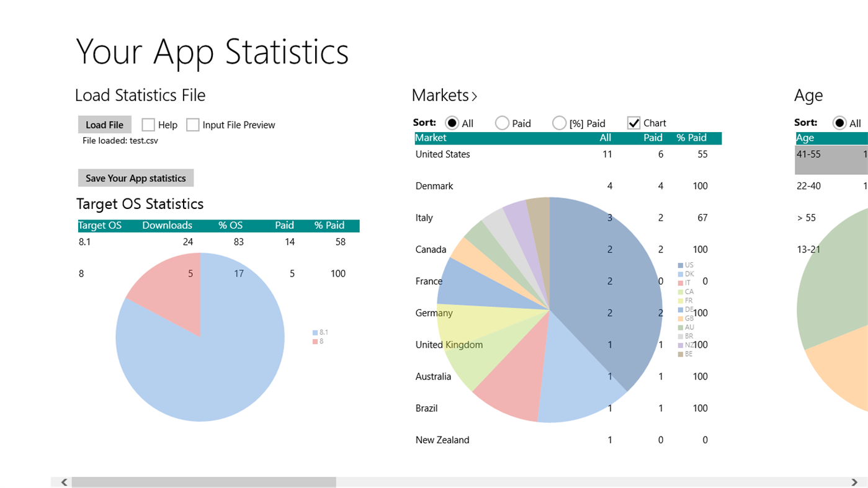
Task: Enable the Help checkbox
Action: (148, 125)
